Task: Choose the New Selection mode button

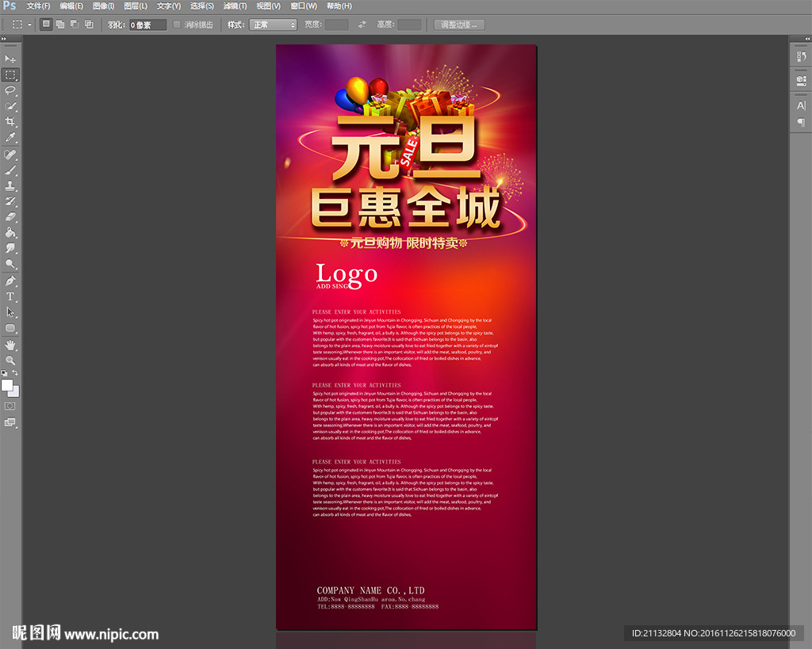Action: tap(46, 25)
